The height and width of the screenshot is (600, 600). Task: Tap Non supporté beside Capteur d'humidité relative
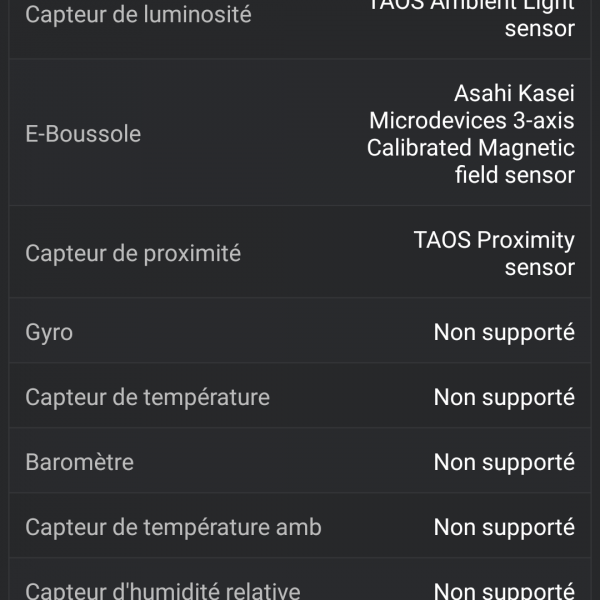click(504, 590)
